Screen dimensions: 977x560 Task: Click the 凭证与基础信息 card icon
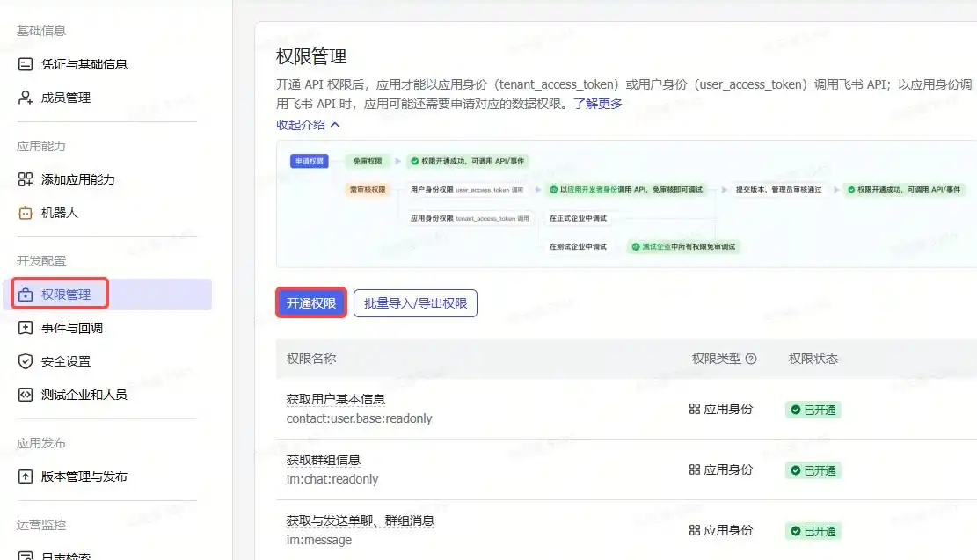click(26, 64)
